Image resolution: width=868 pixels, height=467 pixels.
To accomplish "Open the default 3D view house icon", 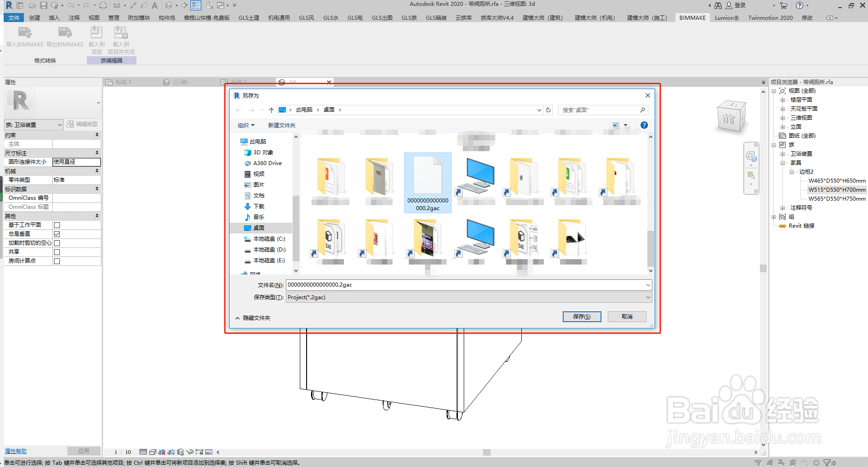I will coord(169,5).
